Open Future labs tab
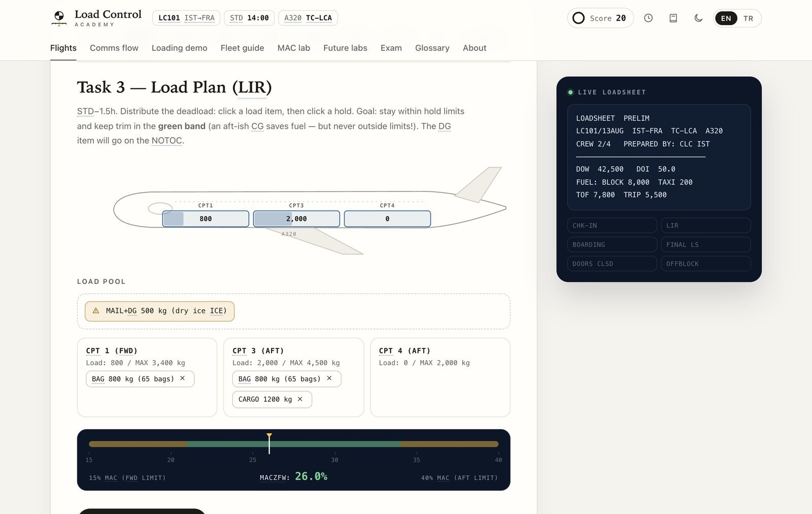This screenshot has height=514, width=812. tap(345, 48)
